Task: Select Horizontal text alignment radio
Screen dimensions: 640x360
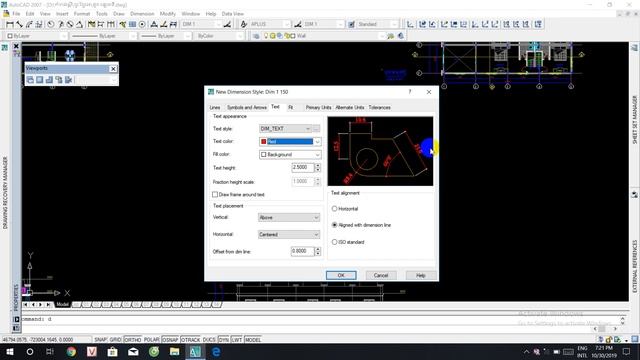Action: 335,209
